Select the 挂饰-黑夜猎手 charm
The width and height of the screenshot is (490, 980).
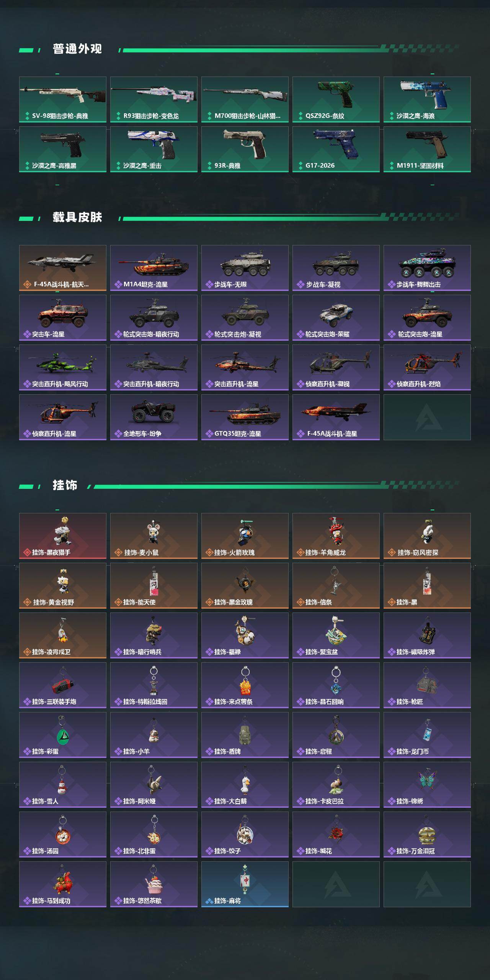coord(63,536)
